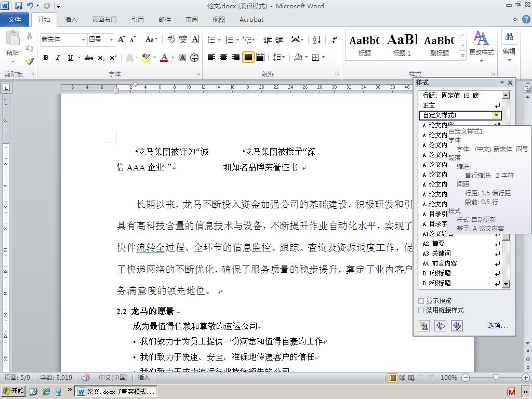Click the Undo arrow
532x399 pixels.
pyautogui.click(x=30, y=6)
